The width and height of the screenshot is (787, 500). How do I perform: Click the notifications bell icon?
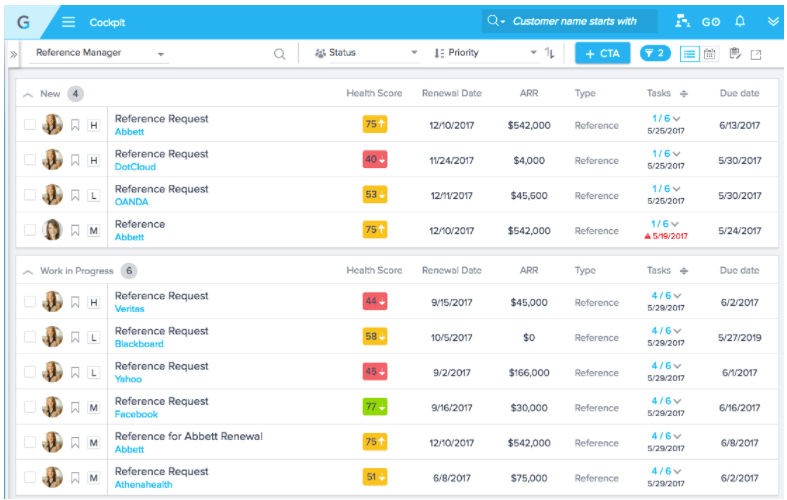(x=740, y=21)
